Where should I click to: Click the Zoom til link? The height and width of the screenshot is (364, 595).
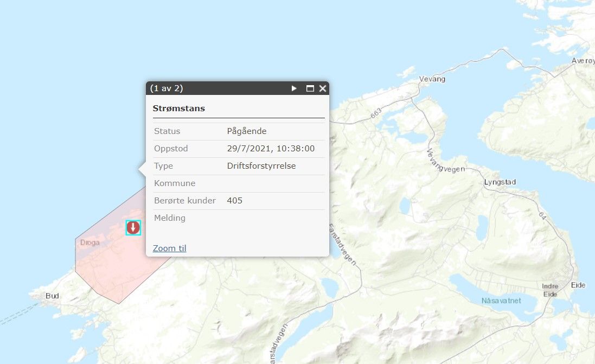click(169, 248)
